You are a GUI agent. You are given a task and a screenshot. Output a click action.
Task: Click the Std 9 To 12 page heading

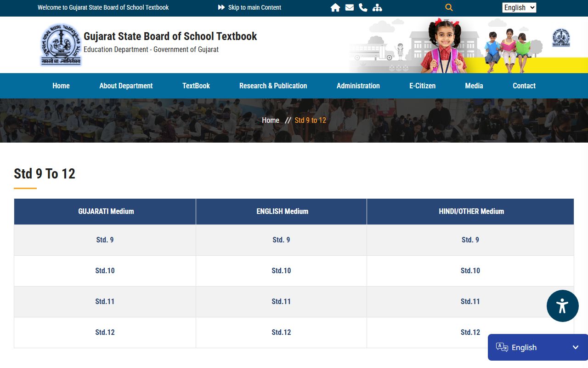[45, 173]
